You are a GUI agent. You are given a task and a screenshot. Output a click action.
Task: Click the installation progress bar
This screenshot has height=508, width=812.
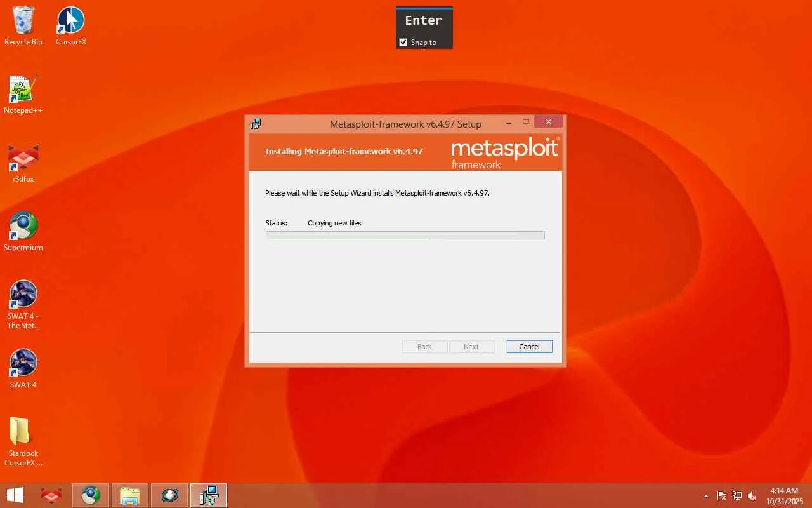point(405,236)
